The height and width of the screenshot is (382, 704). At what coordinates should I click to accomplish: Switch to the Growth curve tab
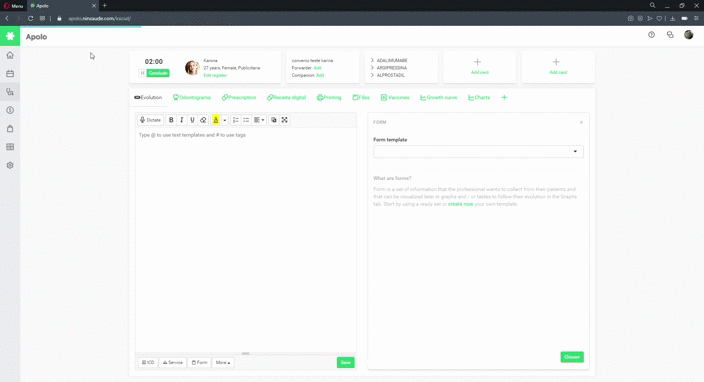(439, 97)
